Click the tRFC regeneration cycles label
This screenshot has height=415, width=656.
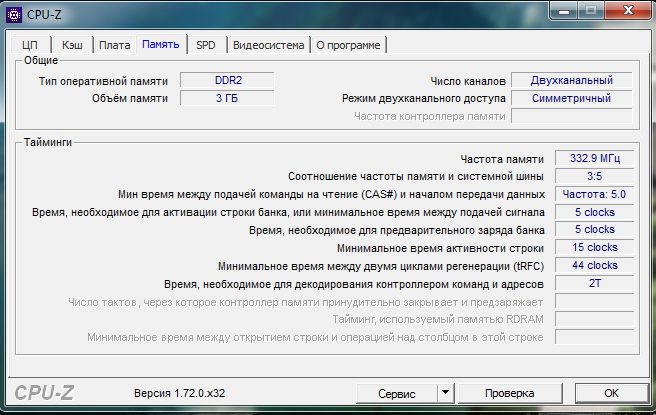(x=381, y=266)
